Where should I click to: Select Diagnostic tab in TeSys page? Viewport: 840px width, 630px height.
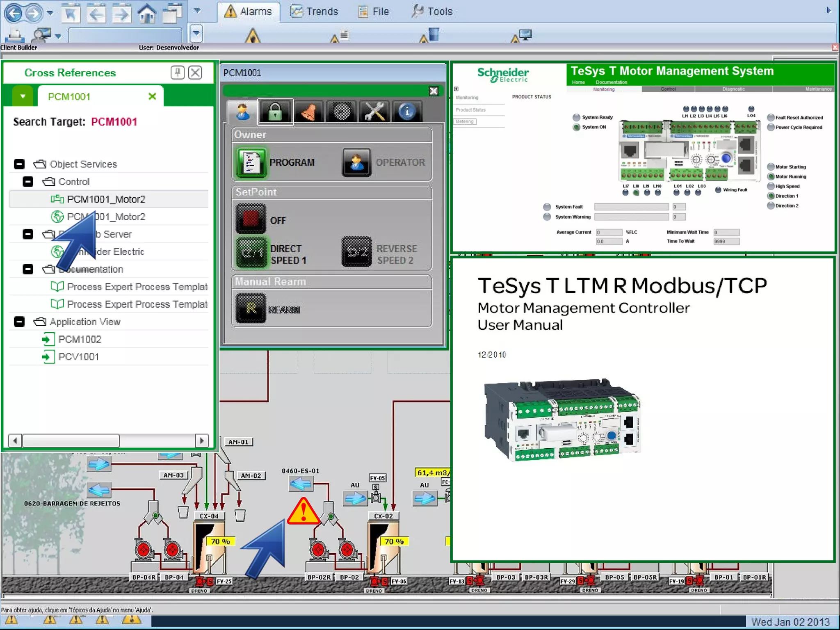tap(733, 89)
